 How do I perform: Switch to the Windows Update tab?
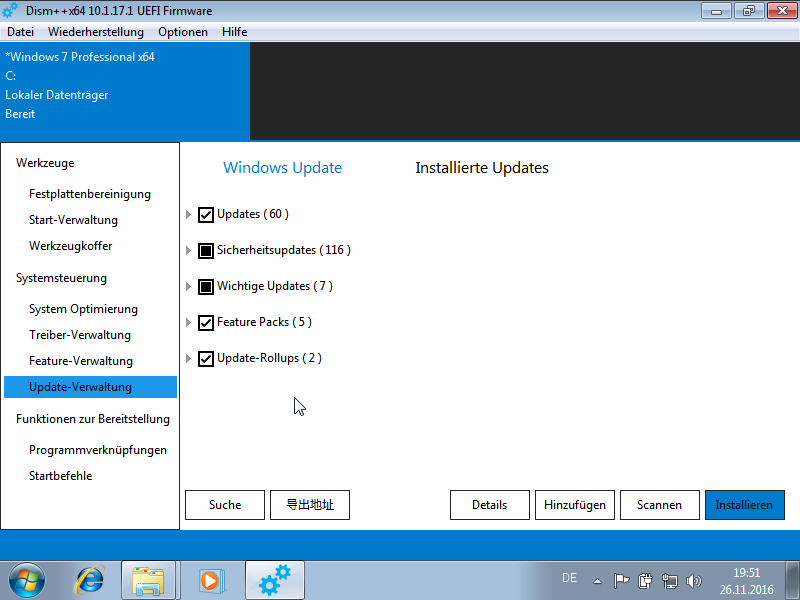tap(283, 168)
